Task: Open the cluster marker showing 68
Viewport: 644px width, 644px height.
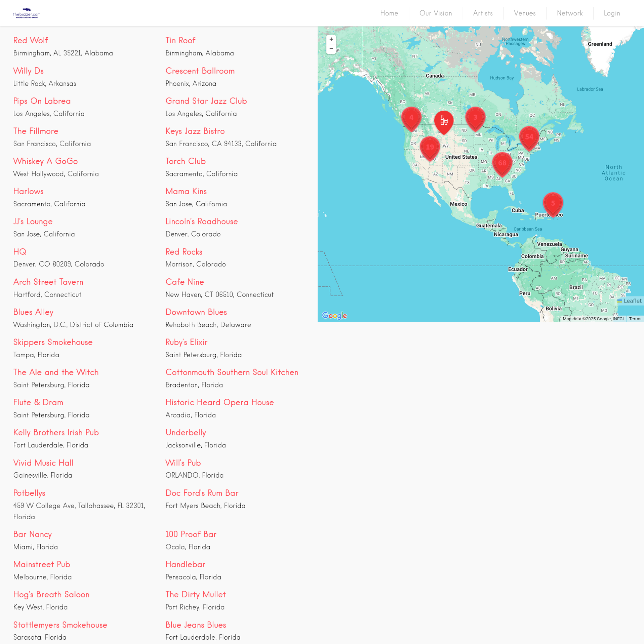Action: (502, 164)
